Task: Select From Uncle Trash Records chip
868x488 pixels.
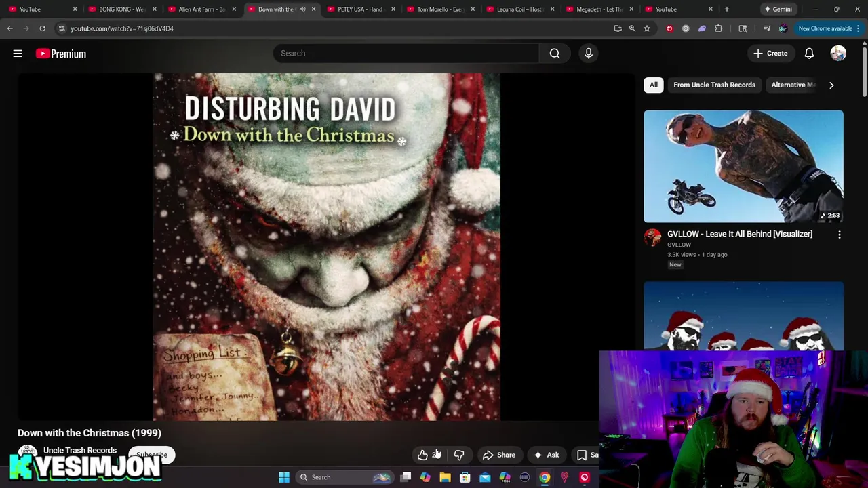Action: point(714,85)
